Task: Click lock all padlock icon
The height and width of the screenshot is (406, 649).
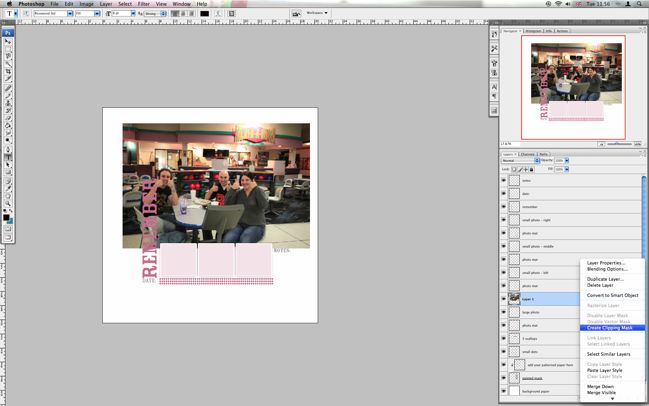Action: [531, 169]
